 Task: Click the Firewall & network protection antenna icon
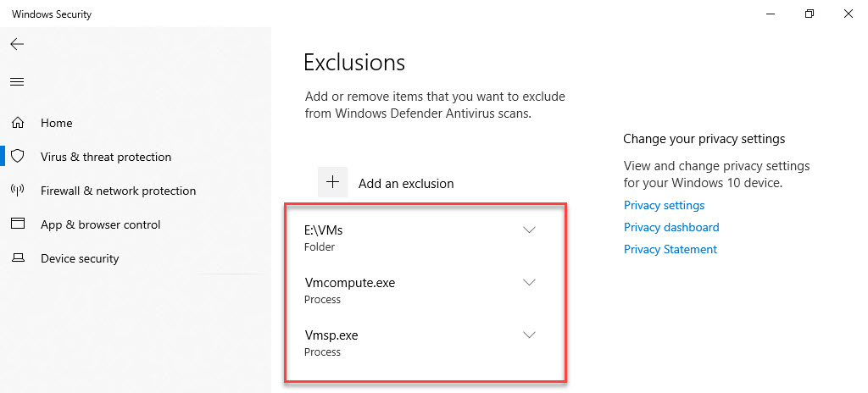tap(17, 191)
